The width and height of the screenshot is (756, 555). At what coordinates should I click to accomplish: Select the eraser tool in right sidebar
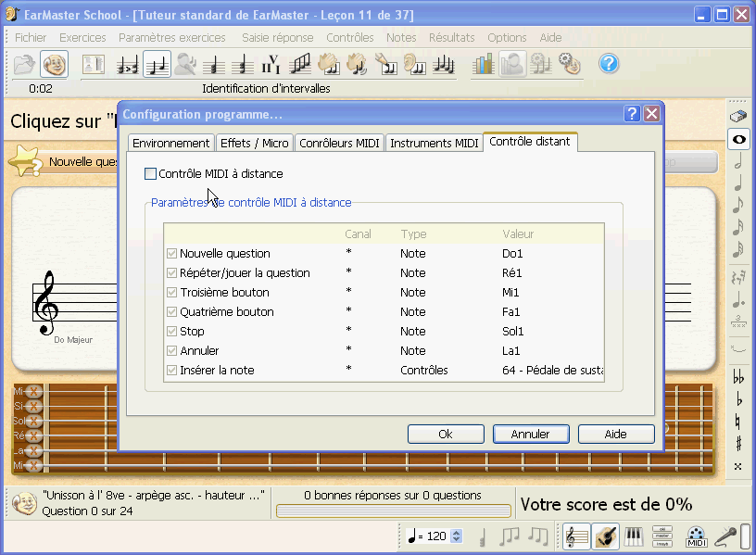coord(737,116)
